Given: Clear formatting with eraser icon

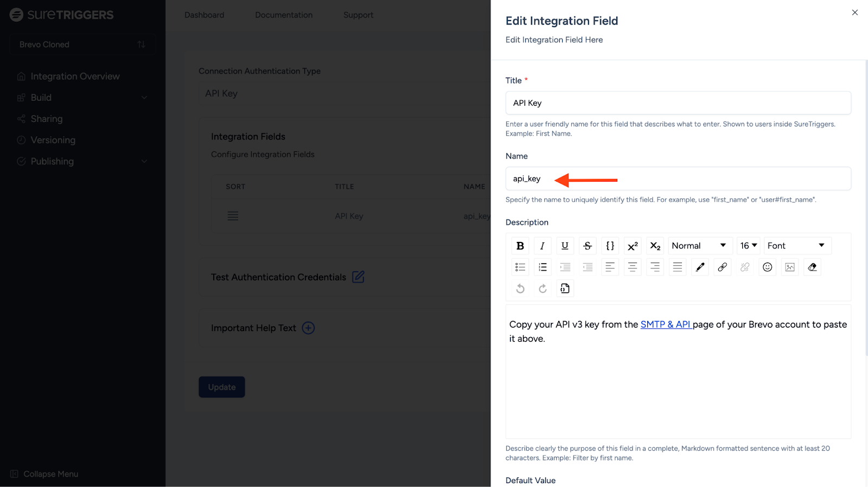Looking at the screenshot, I should (x=812, y=267).
